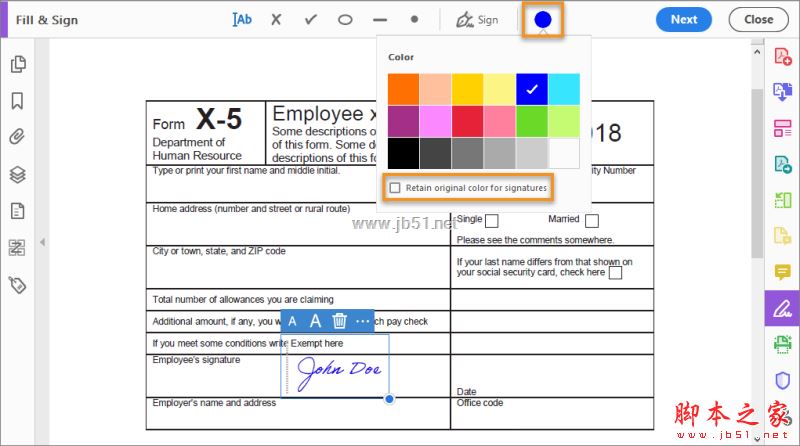Open the Comment tool
Viewport: 800px width, 446px height.
click(x=783, y=272)
